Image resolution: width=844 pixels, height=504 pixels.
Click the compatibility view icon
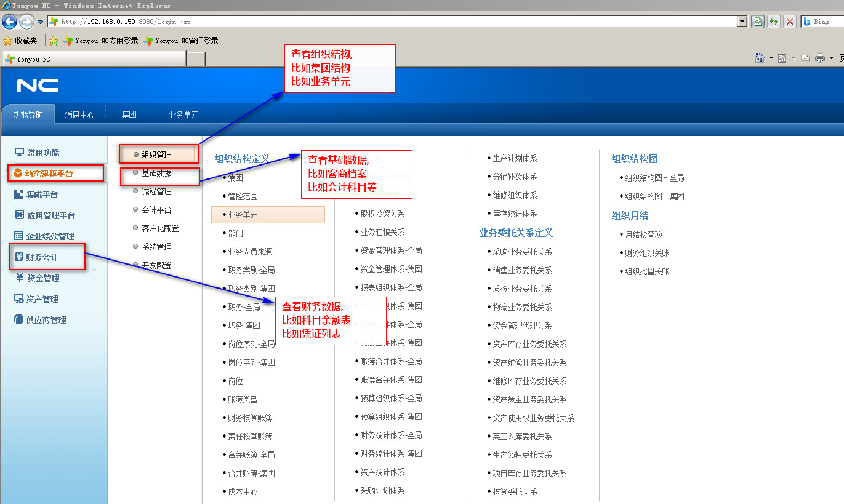click(x=758, y=22)
